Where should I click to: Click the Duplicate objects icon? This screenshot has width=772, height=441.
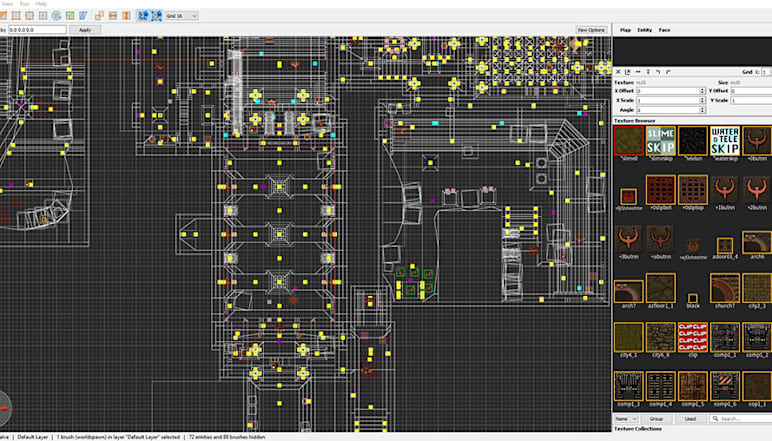[x=99, y=16]
